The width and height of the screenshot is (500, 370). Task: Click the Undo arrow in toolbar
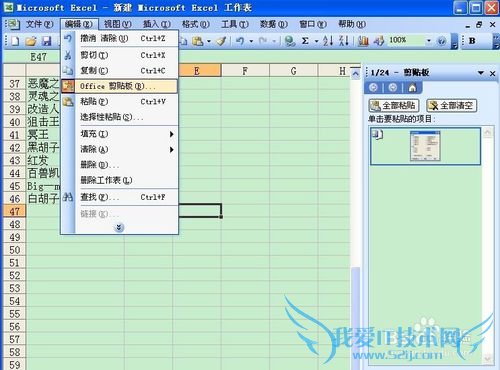[x=240, y=41]
